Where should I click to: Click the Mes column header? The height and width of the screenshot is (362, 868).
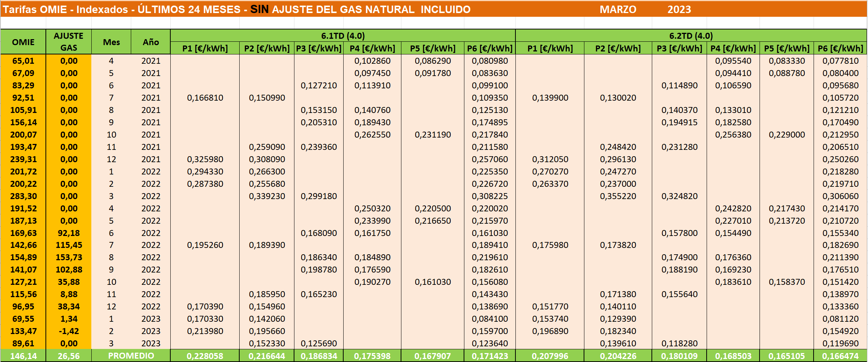[x=111, y=42]
